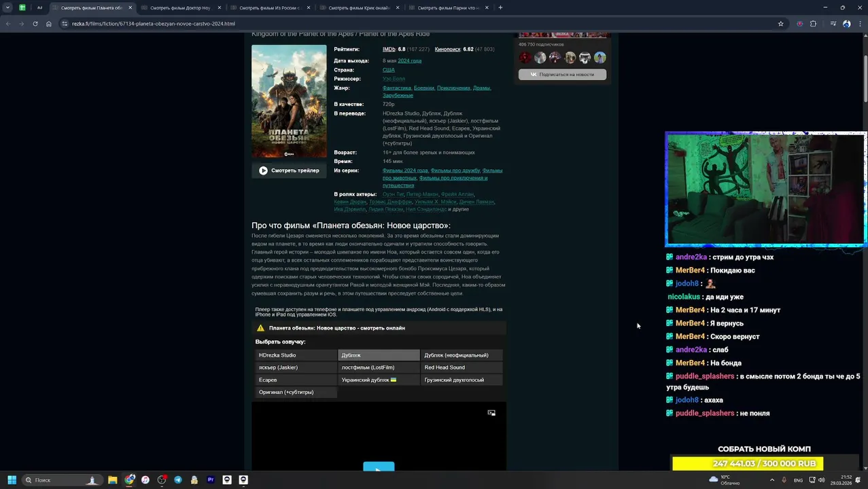Open actor Кевин Дюран link
The image size is (868, 489).
click(350, 202)
